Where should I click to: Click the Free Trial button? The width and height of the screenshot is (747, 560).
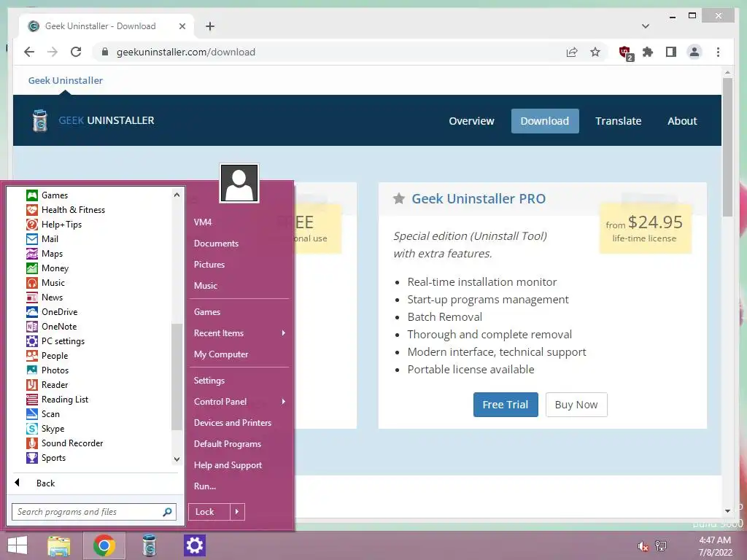(506, 405)
